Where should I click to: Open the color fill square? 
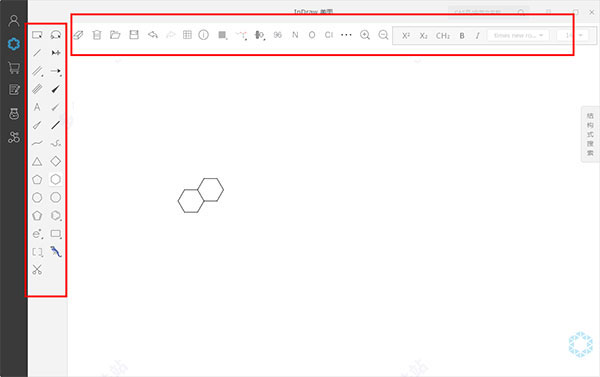[x=222, y=35]
